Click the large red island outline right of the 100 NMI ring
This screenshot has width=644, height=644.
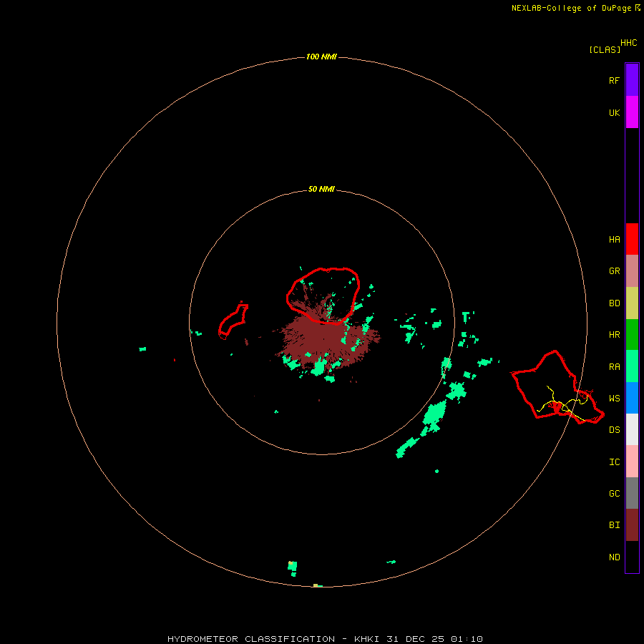(x=557, y=387)
